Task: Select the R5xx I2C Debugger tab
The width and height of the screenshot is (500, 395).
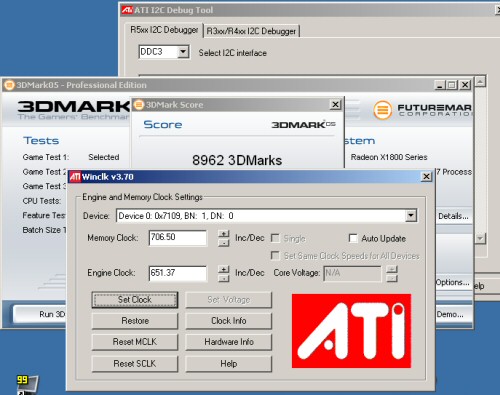Action: click(164, 30)
